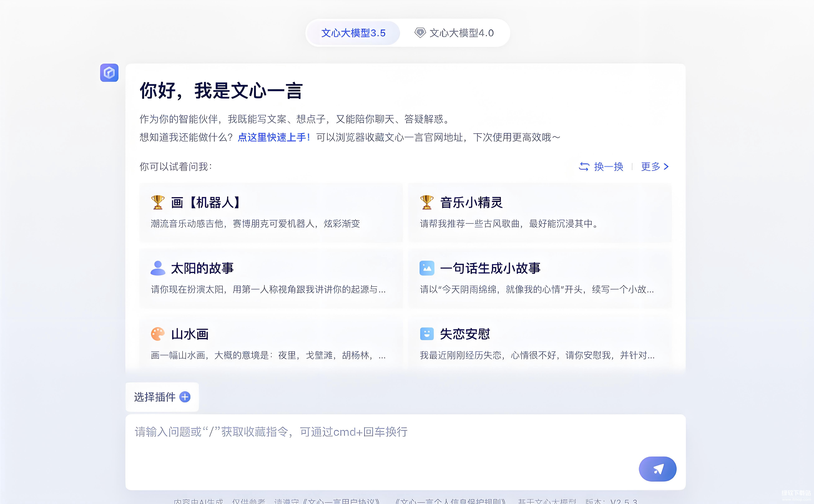Viewport: 814px width, 504px height.
Task: Select the 一句话生成小故事 prompt card title
Action: tap(490, 268)
